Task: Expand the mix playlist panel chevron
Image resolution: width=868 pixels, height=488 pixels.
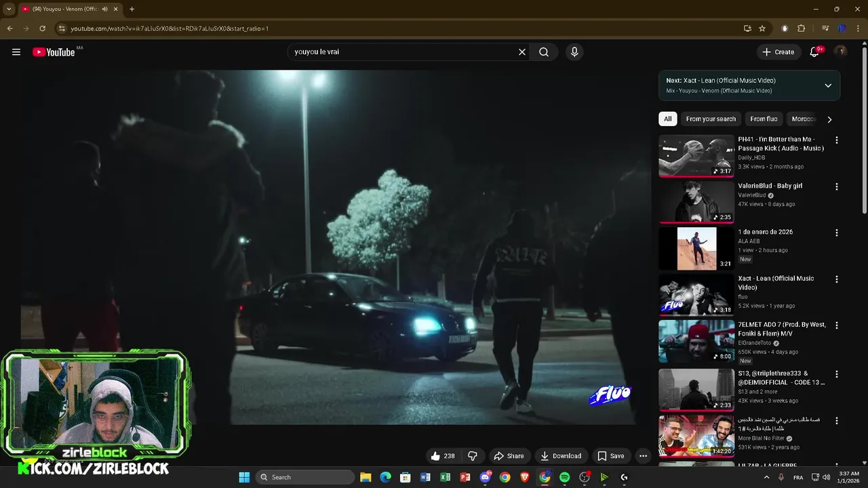Action: coord(828,85)
